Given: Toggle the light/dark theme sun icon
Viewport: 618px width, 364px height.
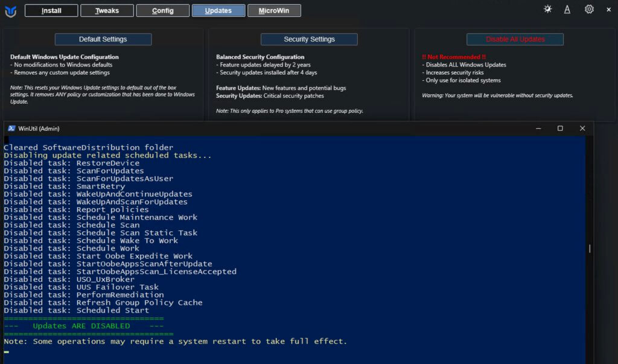Looking at the screenshot, I should click(547, 9).
